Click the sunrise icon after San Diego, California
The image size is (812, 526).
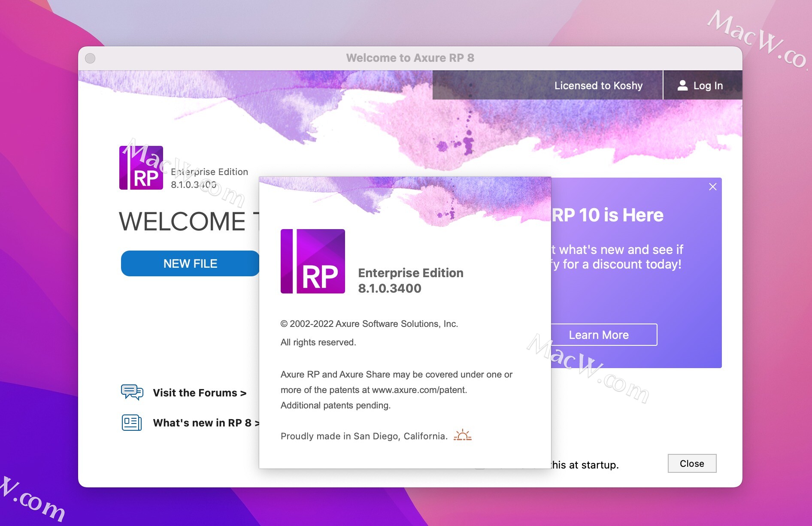tap(463, 435)
